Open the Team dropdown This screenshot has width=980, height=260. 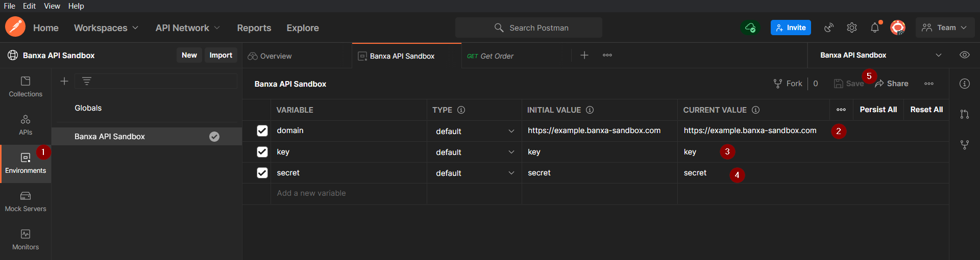tap(945, 28)
